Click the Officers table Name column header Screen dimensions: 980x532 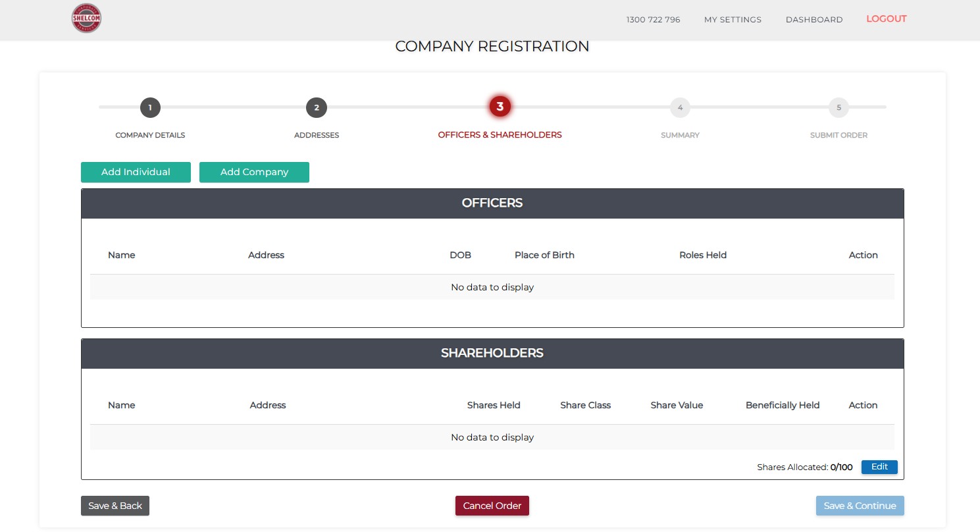click(x=121, y=255)
